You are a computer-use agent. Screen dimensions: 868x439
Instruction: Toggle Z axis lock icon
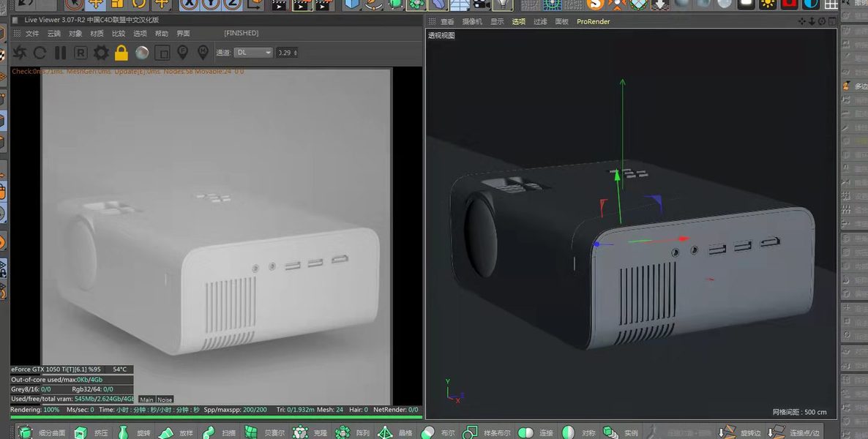(232, 4)
